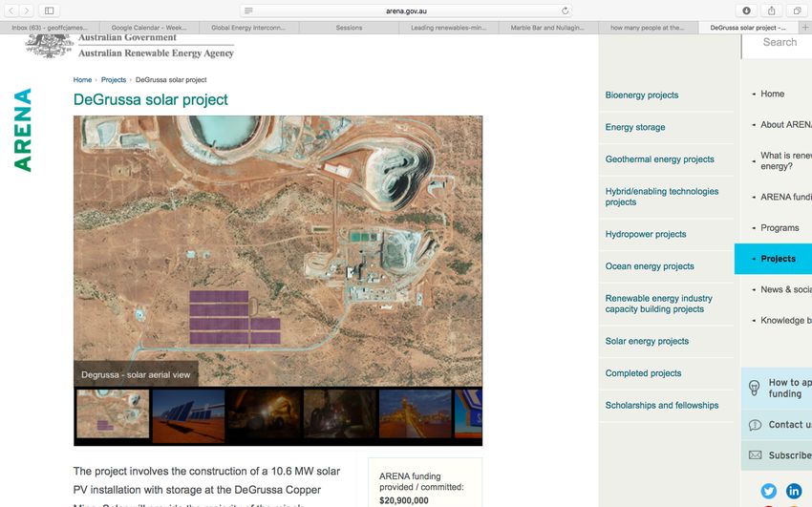The image size is (812, 507).
Task: Open the Safari downloads button
Action: click(746, 11)
